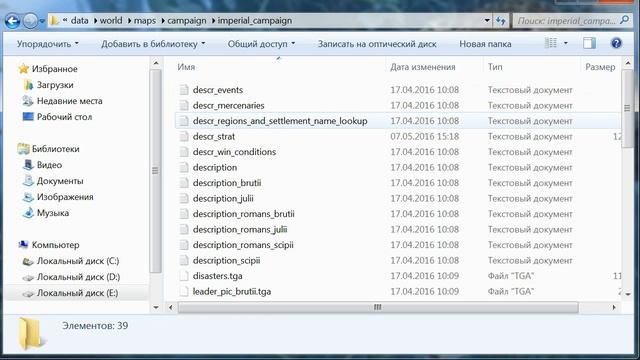Open the Музыка library

(x=53, y=213)
